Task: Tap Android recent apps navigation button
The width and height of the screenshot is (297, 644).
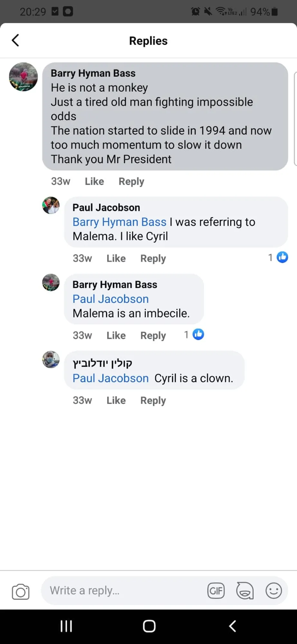Action: [66, 626]
